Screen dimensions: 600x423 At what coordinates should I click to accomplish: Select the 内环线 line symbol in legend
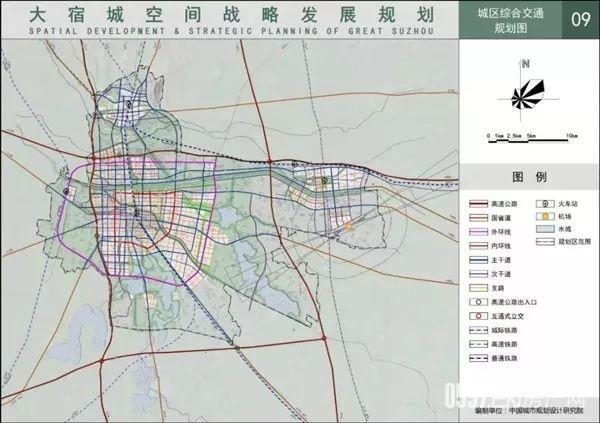coord(478,246)
